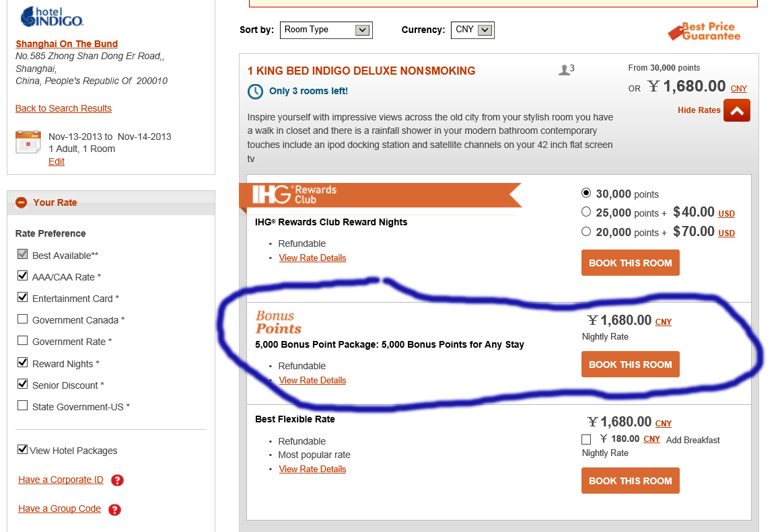Book the Best Flexible Rate room
Viewport: 780px width, 532px height.
pyautogui.click(x=630, y=481)
